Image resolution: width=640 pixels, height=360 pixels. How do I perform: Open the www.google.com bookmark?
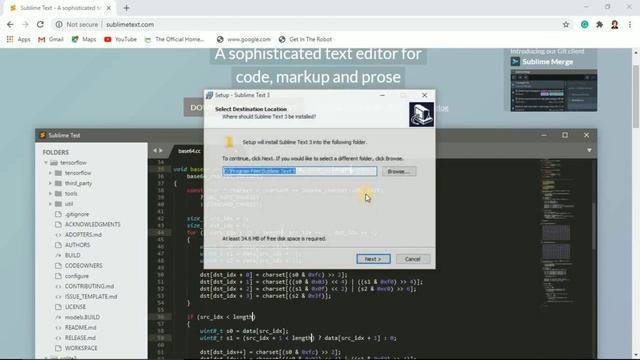click(244, 39)
